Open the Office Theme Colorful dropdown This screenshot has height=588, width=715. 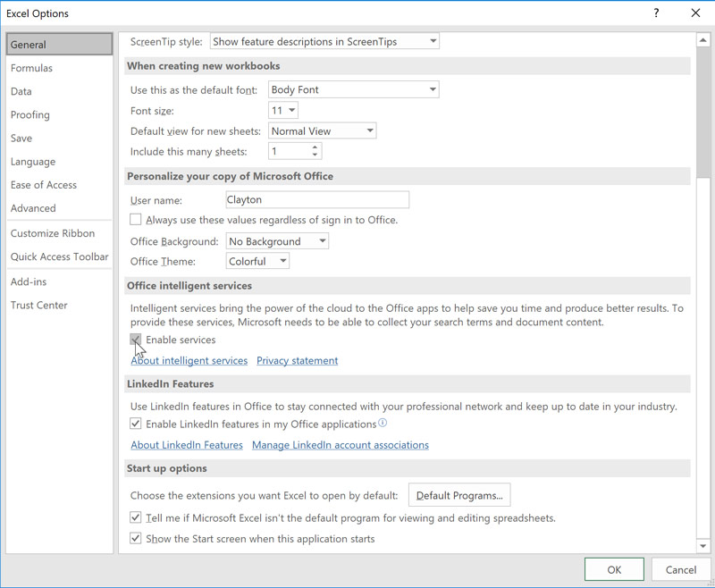257,261
